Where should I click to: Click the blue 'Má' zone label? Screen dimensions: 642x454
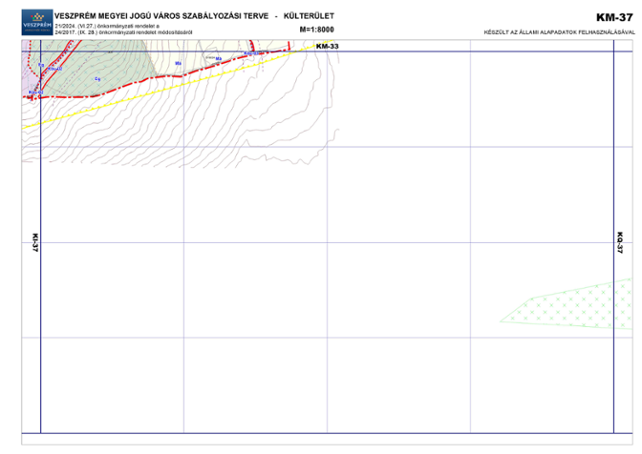click(178, 63)
